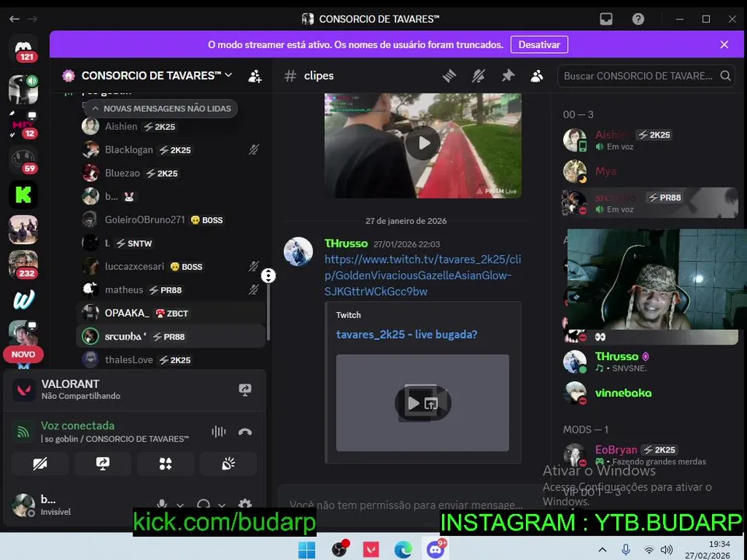Open member vinnebaka in member list
747x560 pixels.
coord(651,393)
